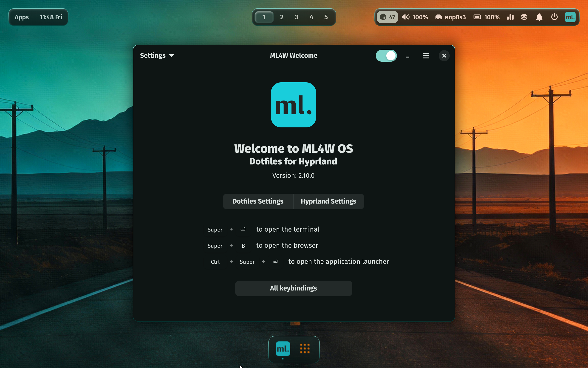Open app grid from dock
The image size is (588, 368).
[305, 348]
